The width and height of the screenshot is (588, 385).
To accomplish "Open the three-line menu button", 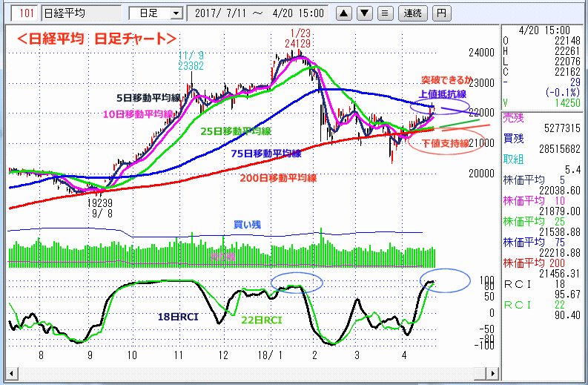I will click(x=385, y=13).
